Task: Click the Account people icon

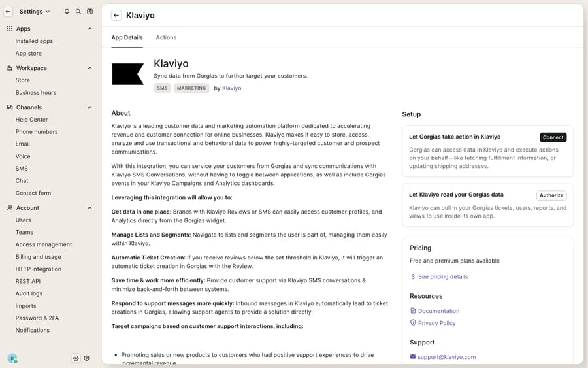Action: click(10, 208)
